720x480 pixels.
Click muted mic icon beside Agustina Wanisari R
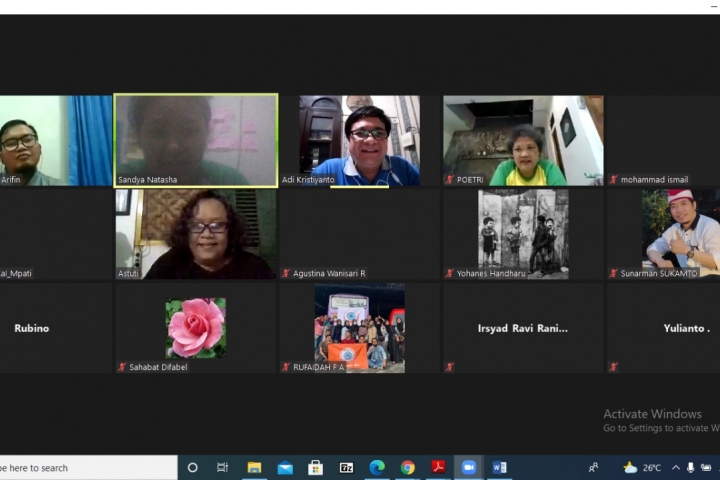[286, 273]
